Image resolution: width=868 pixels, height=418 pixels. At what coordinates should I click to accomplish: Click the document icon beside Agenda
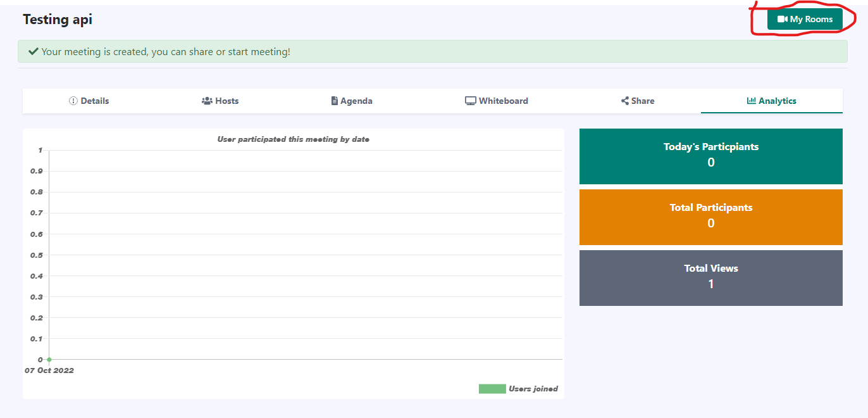pyautogui.click(x=335, y=101)
